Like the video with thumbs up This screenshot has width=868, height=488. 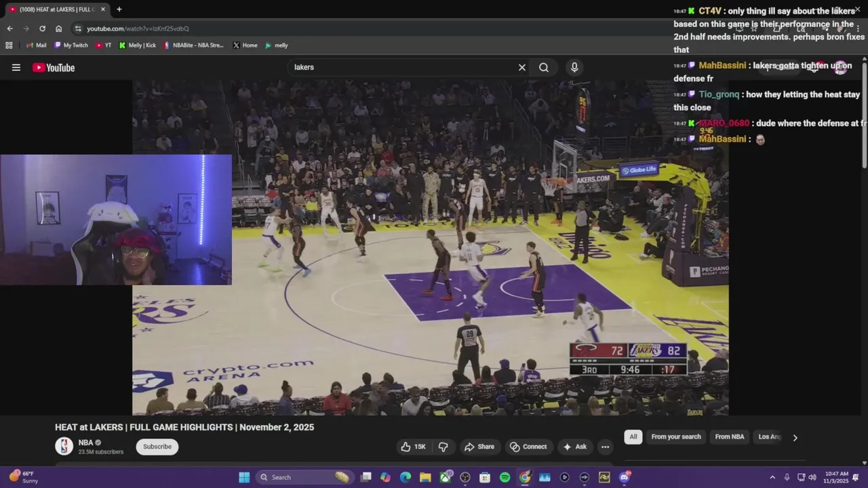(413, 447)
